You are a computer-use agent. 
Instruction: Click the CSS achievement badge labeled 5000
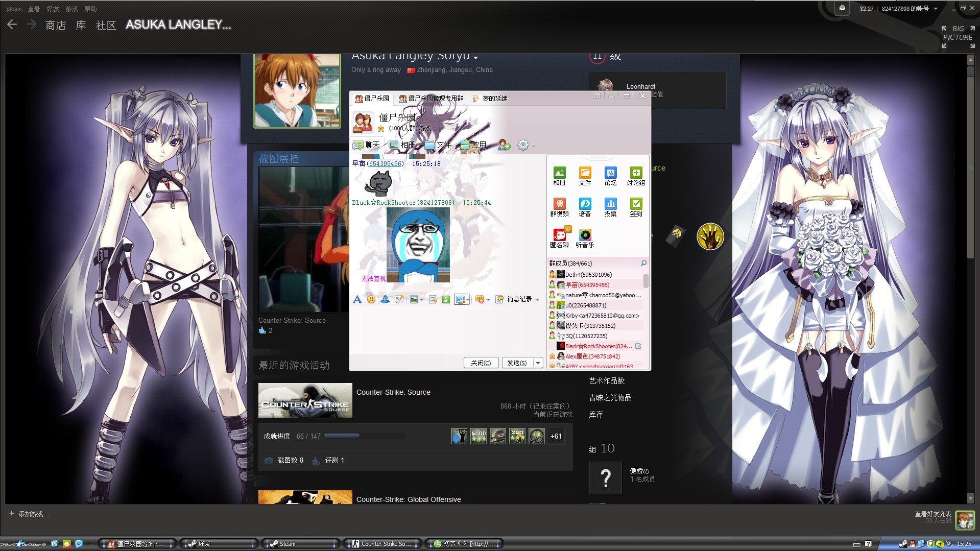tap(479, 436)
